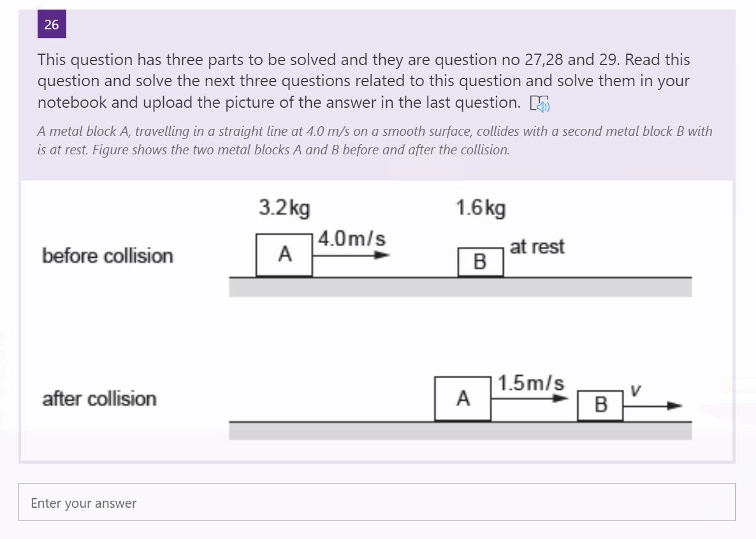Click the italic v velocity symbol
Screen dimensions: 756x539
click(x=636, y=390)
